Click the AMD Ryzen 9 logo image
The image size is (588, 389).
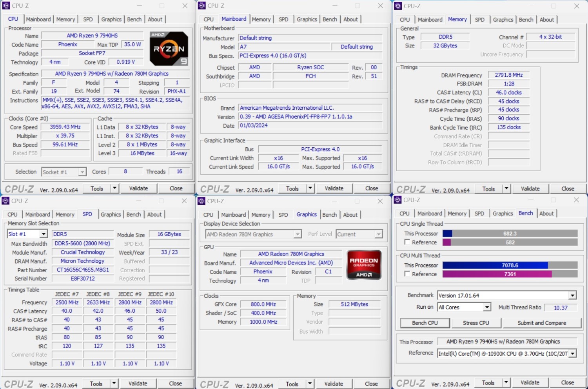[169, 49]
